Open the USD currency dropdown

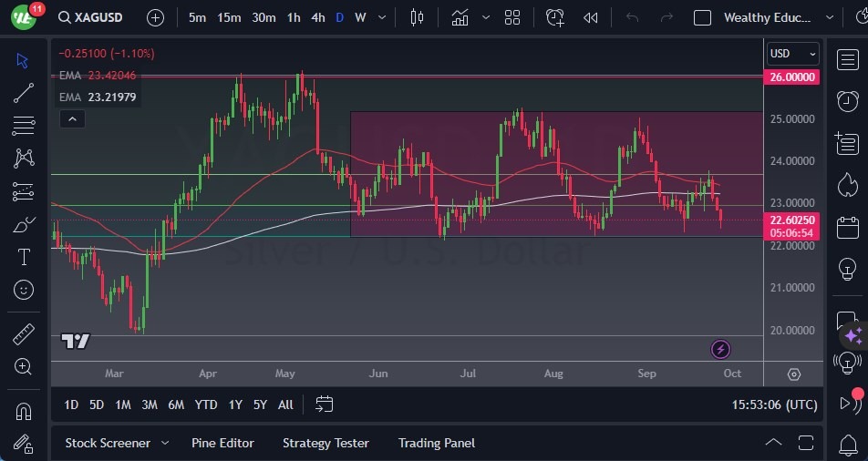pyautogui.click(x=791, y=54)
